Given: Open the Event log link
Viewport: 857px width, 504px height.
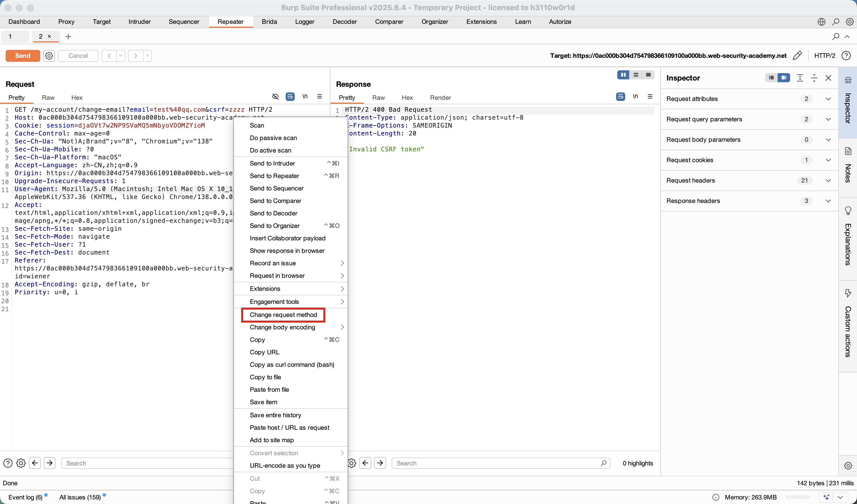Looking at the screenshot, I should click(25, 497).
